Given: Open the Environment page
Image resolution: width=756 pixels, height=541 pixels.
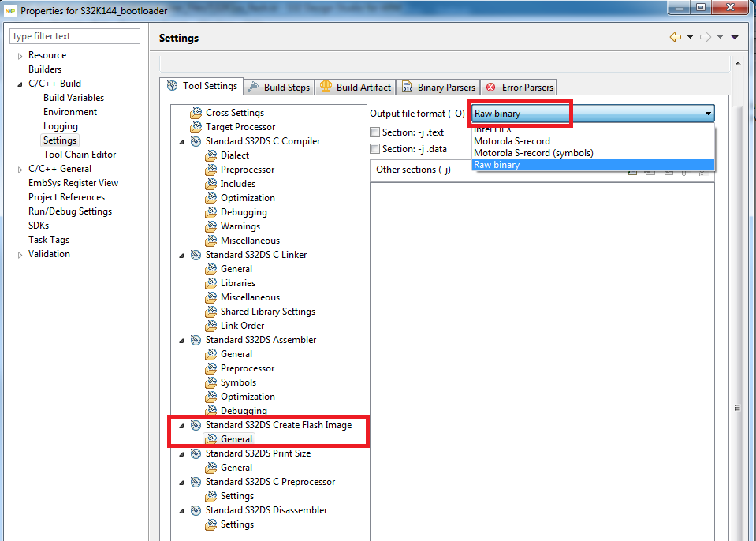Looking at the screenshot, I should click(70, 112).
